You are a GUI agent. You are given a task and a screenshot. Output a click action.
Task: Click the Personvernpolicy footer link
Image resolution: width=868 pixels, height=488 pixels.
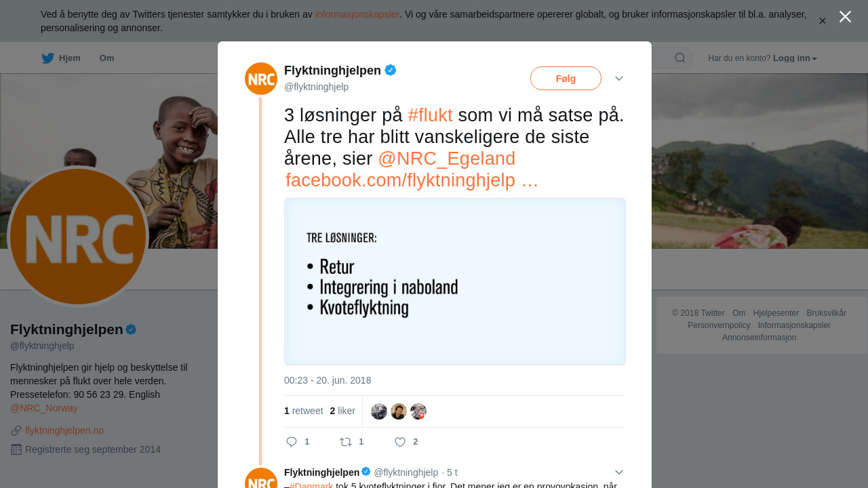[719, 325]
